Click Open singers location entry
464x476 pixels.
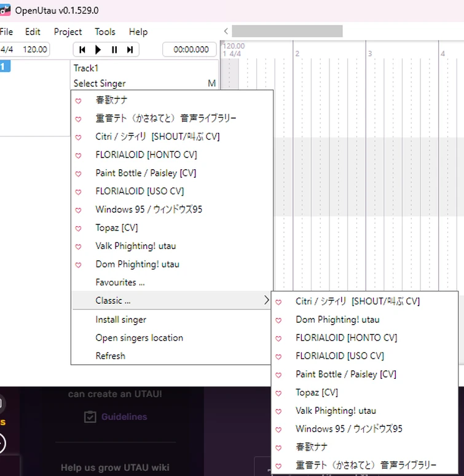pos(139,338)
